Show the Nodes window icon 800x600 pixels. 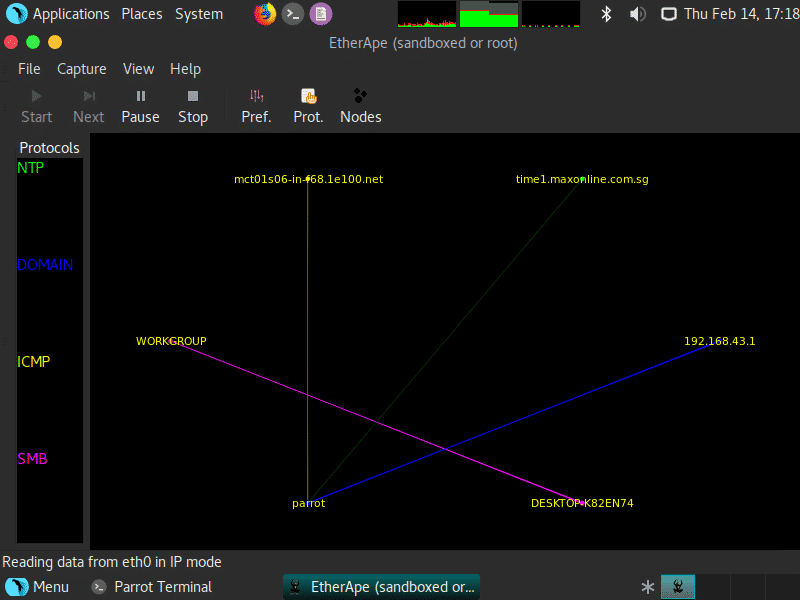click(x=360, y=97)
